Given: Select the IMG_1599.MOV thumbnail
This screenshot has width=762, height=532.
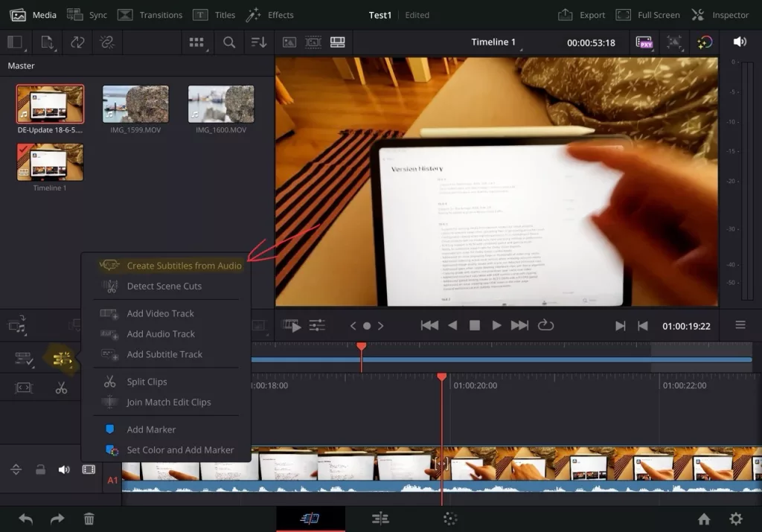Looking at the screenshot, I should click(x=135, y=104).
